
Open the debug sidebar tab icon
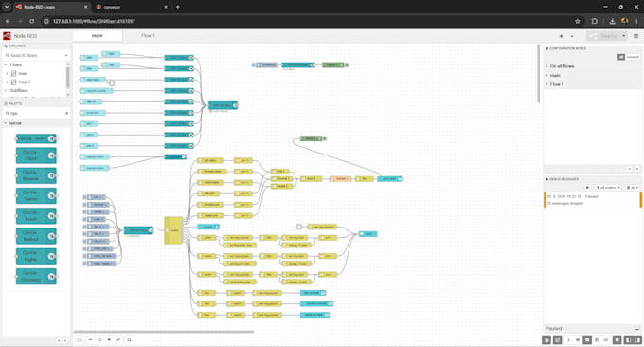coord(587,340)
